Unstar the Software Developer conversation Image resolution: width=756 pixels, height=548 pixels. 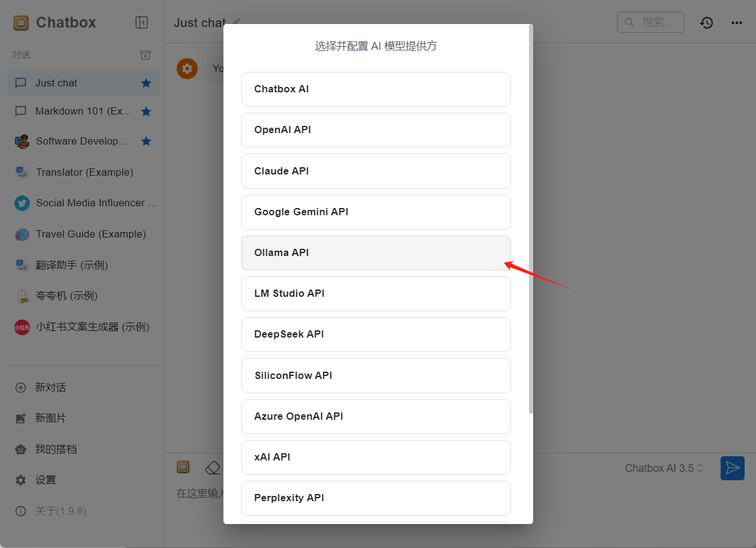pyautogui.click(x=146, y=141)
